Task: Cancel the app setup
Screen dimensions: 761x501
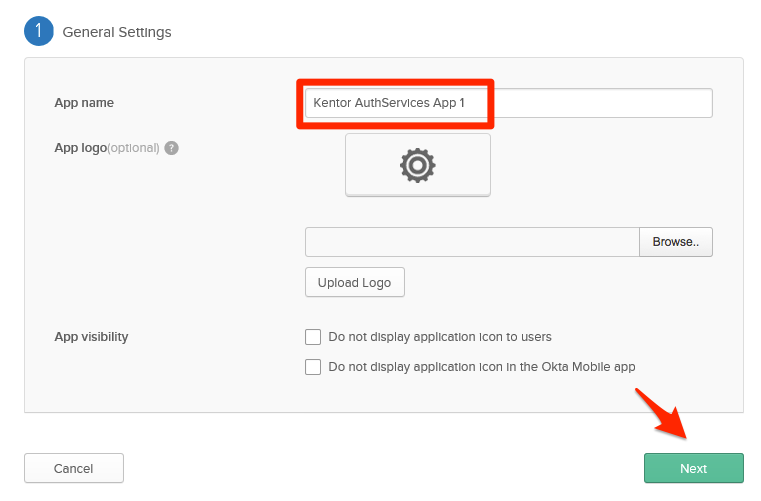Action: (x=73, y=468)
